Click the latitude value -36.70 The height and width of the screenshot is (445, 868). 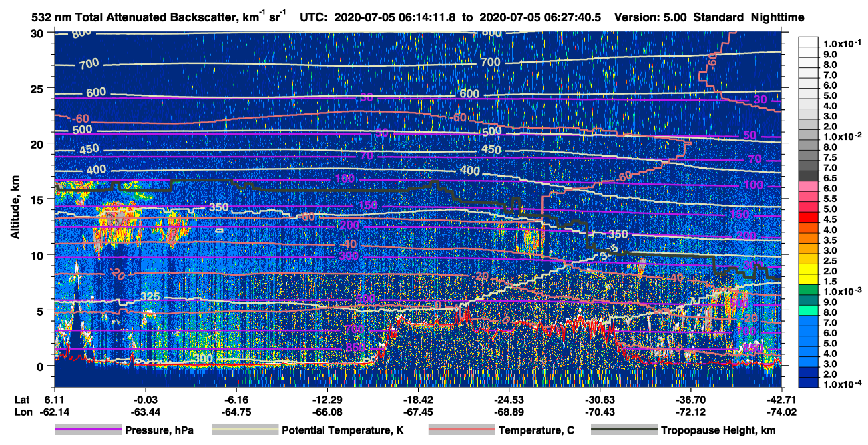click(x=691, y=400)
